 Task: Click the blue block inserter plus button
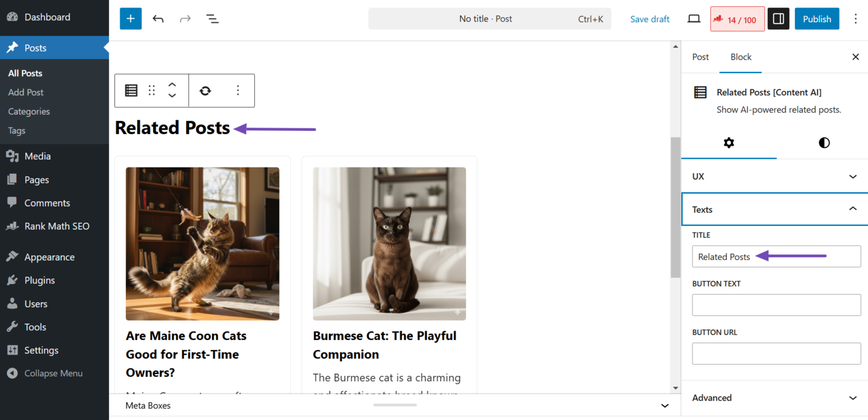130,19
